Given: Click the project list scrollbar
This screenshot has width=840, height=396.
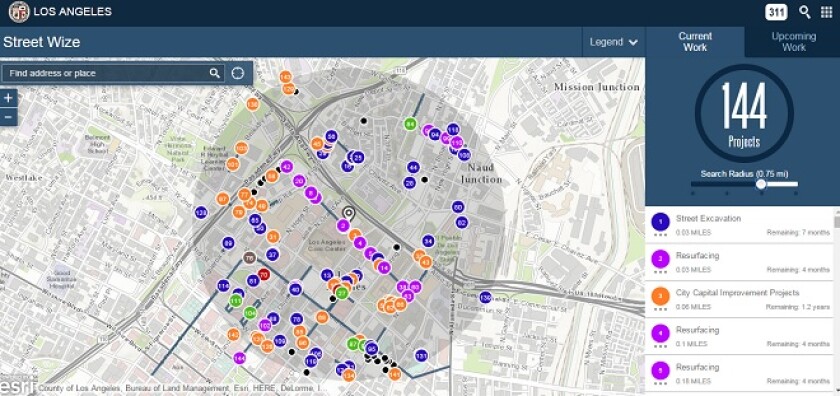Looking at the screenshot, I should (x=837, y=300).
